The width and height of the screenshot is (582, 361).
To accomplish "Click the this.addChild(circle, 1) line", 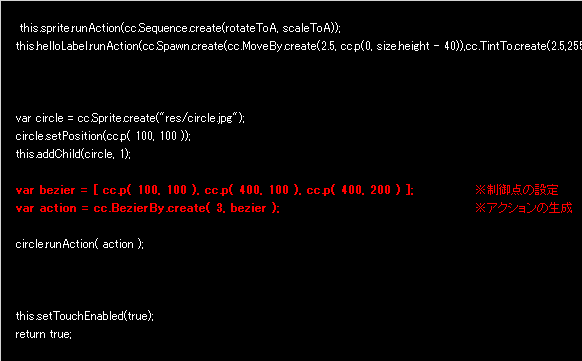I will [x=73, y=154].
